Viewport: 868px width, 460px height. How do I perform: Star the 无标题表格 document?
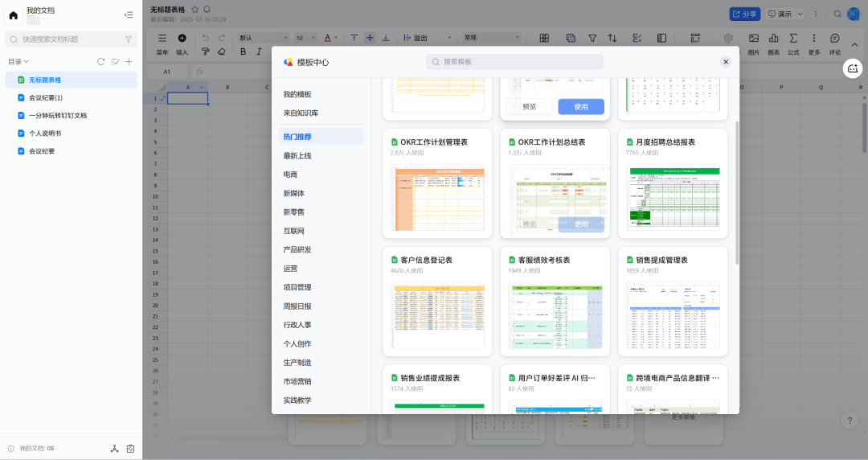[x=194, y=10]
